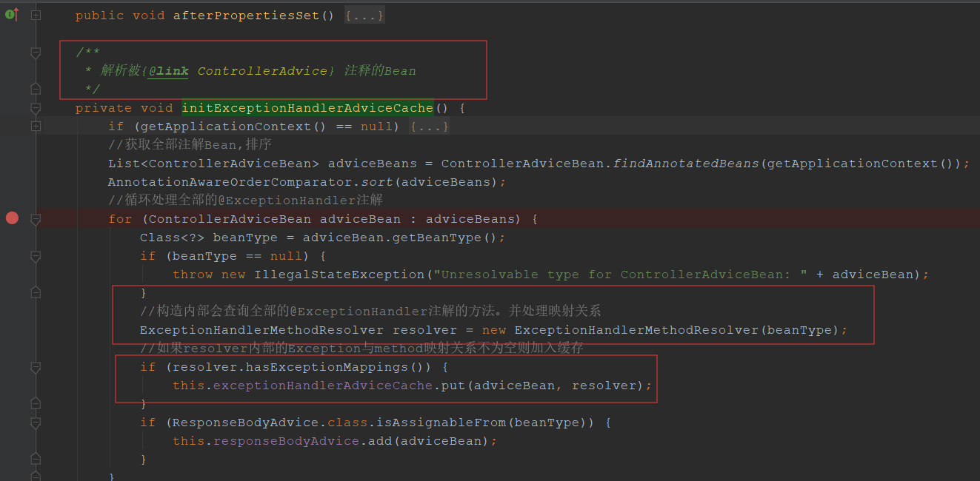Click the fold end marker after the IllegalStateException block
Viewport: 980px width, 481px height.
pyautogui.click(x=35, y=292)
